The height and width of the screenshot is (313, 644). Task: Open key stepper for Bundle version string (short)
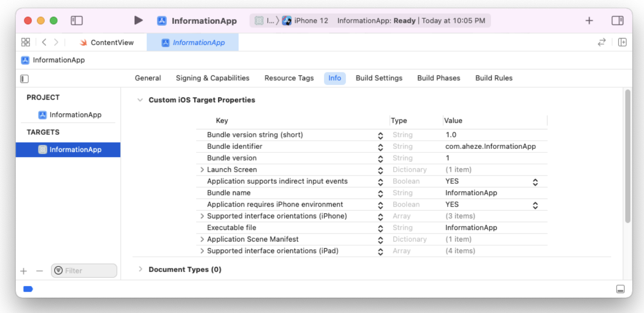tap(380, 135)
